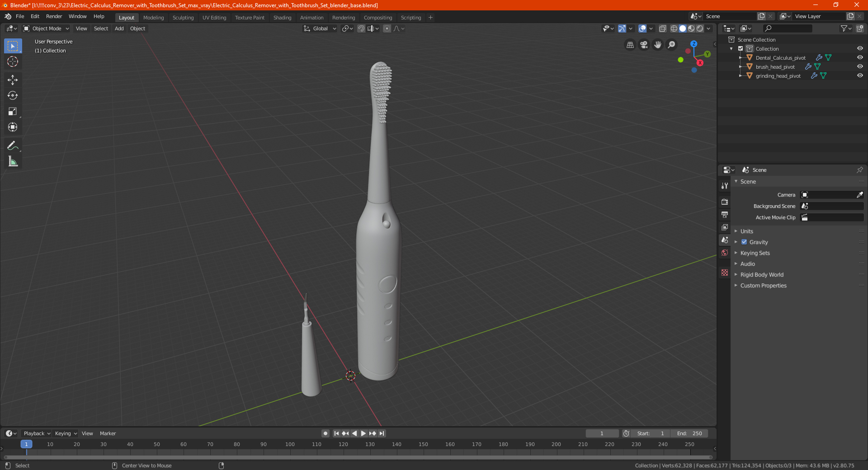Open the Texture properties tab
The height and width of the screenshot is (470, 868).
pyautogui.click(x=725, y=273)
